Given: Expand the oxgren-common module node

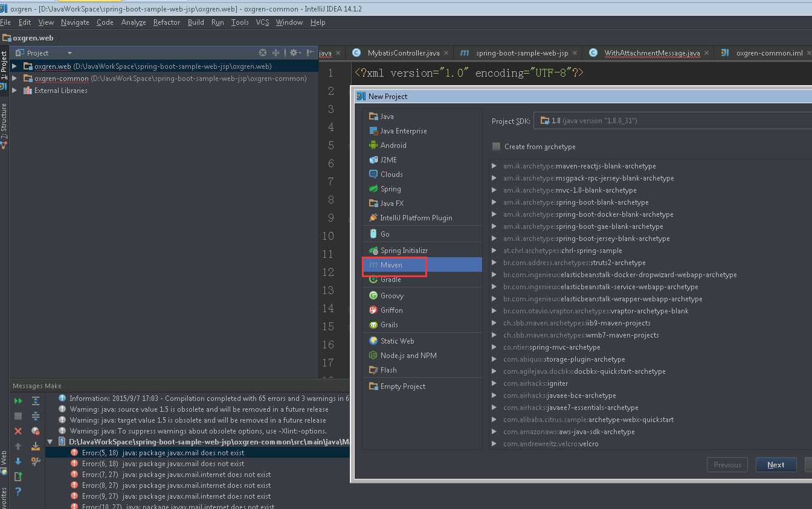Looking at the screenshot, I should click(14, 78).
